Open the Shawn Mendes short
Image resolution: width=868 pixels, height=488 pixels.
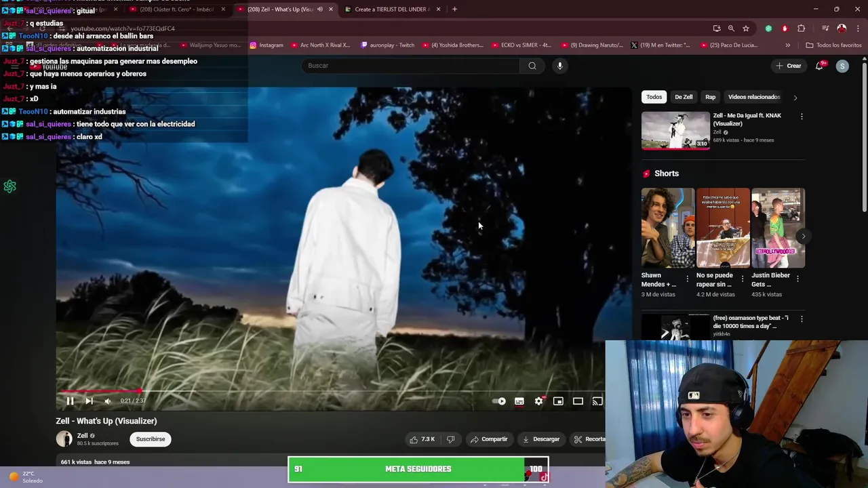(667, 228)
